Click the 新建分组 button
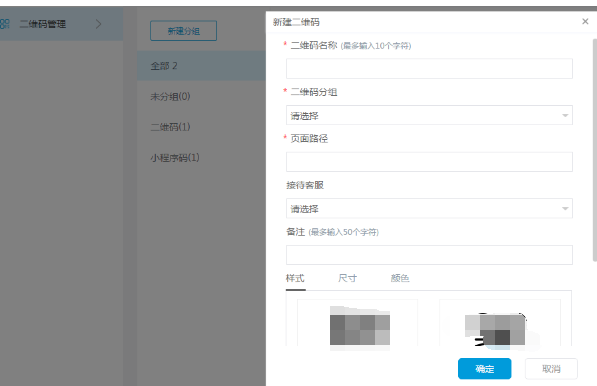The width and height of the screenshot is (597, 386). 184,31
